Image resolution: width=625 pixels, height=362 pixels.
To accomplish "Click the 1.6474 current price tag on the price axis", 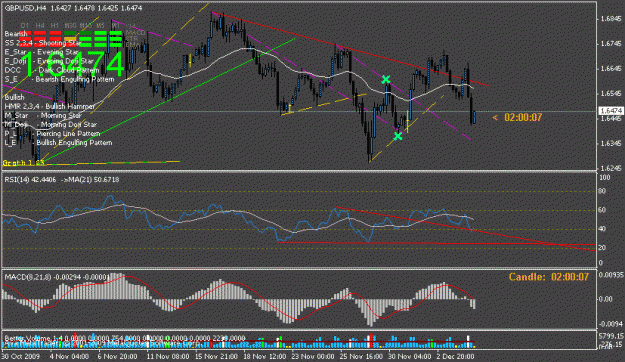I will [x=611, y=111].
